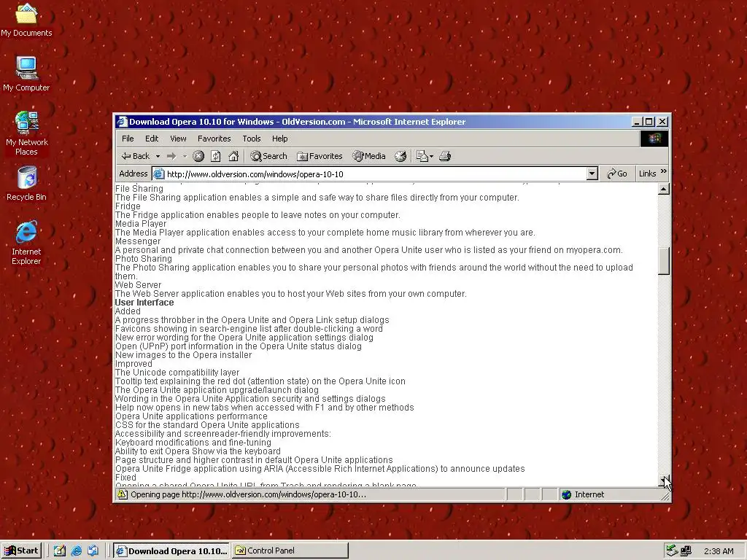Open the Mail button dropdown arrow
Image resolution: width=747 pixels, height=560 pixels.
(x=432, y=156)
